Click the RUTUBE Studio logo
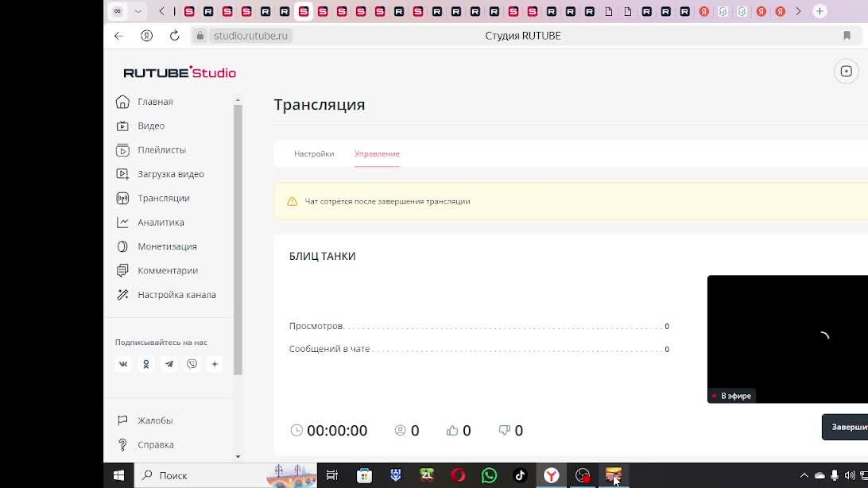The width and height of the screenshot is (868, 488). click(x=180, y=72)
